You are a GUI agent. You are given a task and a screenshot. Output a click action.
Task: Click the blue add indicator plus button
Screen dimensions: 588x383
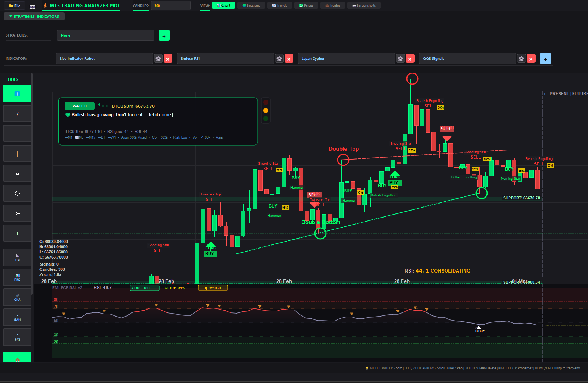coord(545,59)
